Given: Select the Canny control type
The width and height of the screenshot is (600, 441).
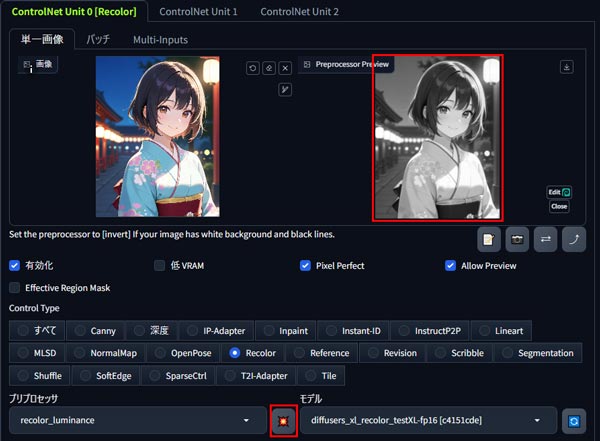Looking at the screenshot, I should [x=95, y=330].
